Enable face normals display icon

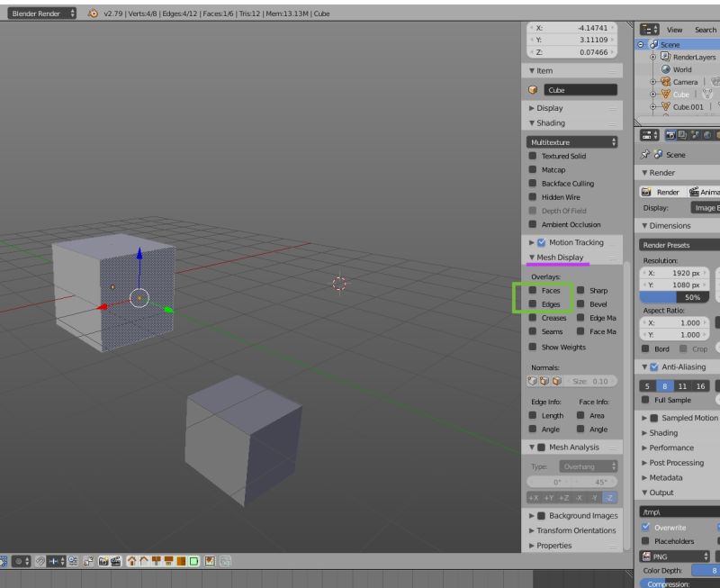point(556,381)
